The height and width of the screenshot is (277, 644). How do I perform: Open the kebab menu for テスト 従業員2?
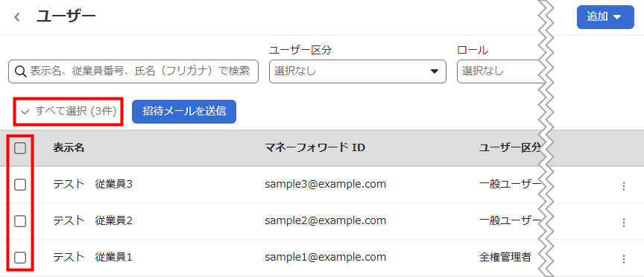tap(623, 222)
